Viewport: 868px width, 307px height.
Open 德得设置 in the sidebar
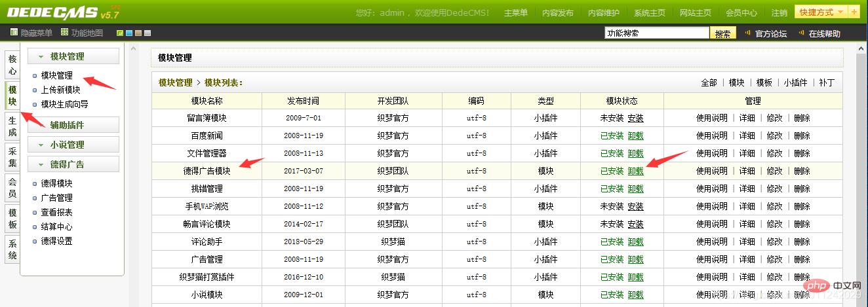57,241
